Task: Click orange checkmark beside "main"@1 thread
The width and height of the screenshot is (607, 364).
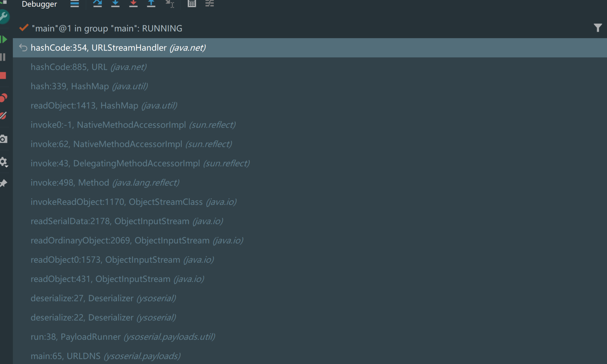Action: coord(24,28)
